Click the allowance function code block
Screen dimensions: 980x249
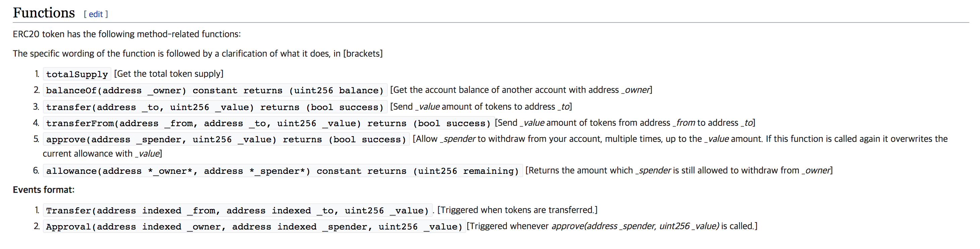coord(283,171)
